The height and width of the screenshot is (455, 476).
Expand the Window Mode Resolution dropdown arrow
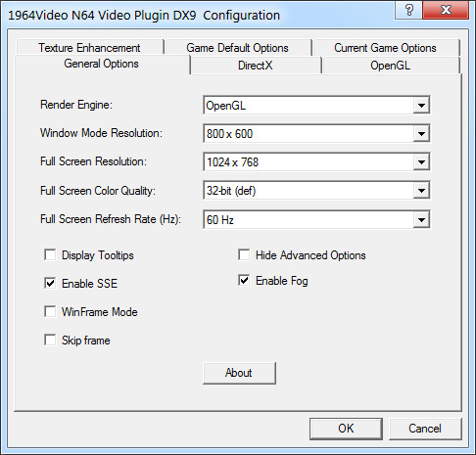(421, 134)
